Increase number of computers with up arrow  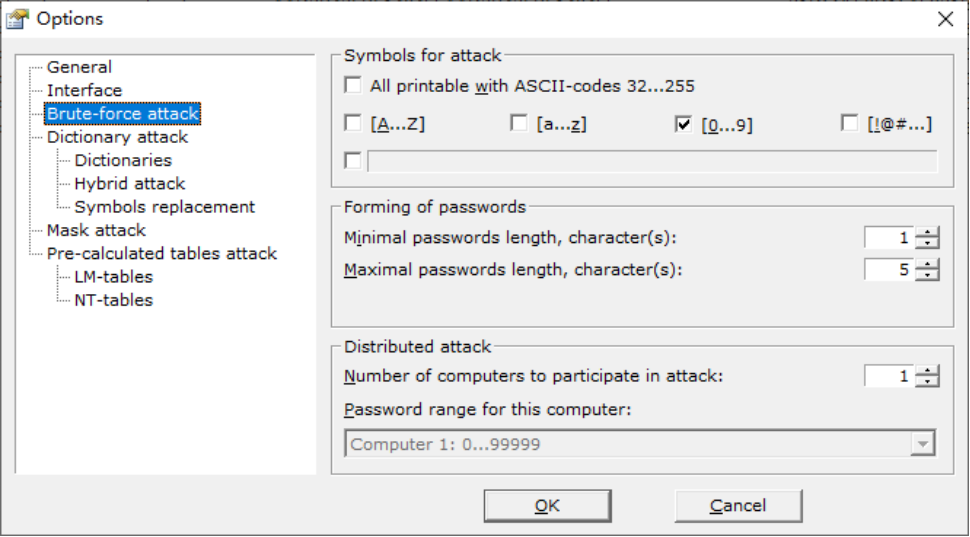(x=930, y=371)
